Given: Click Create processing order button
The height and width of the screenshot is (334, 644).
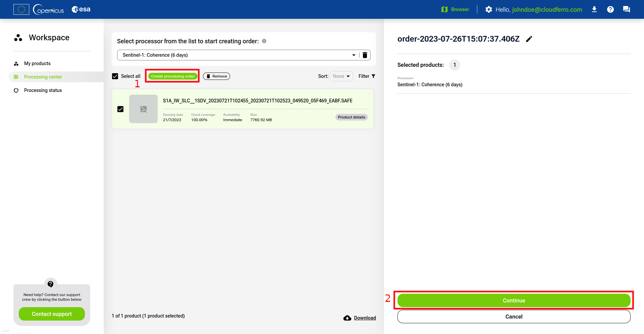Looking at the screenshot, I should (173, 76).
